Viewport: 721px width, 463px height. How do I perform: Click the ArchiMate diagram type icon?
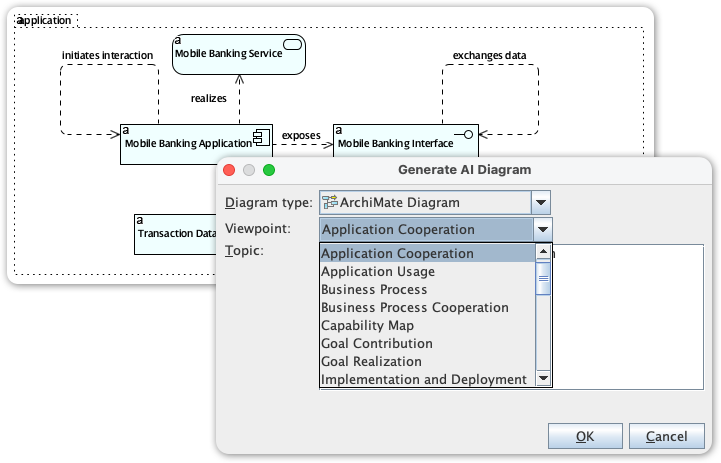329,202
